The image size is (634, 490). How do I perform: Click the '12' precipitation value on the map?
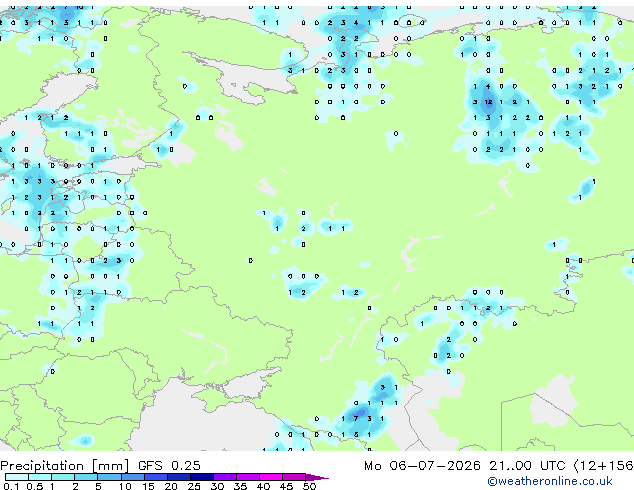coord(488,102)
